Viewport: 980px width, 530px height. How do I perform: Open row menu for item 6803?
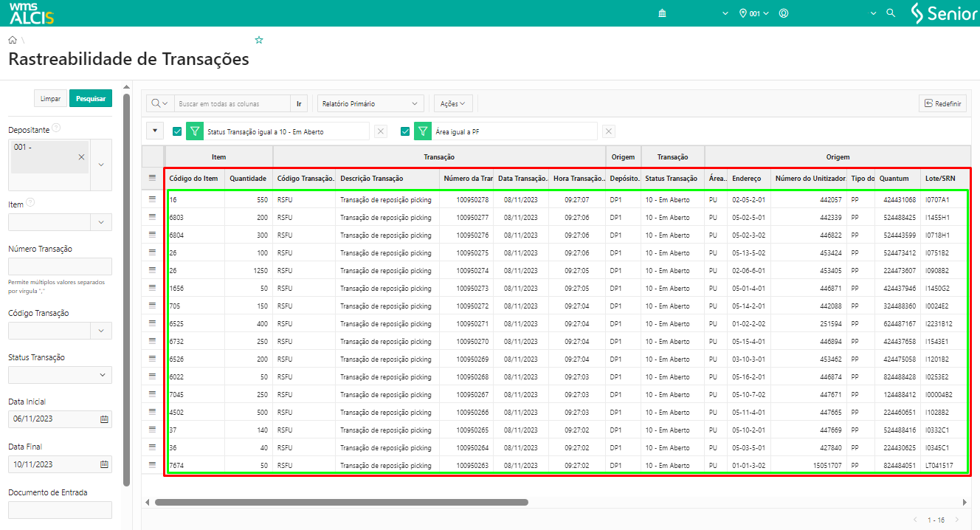[x=153, y=217]
